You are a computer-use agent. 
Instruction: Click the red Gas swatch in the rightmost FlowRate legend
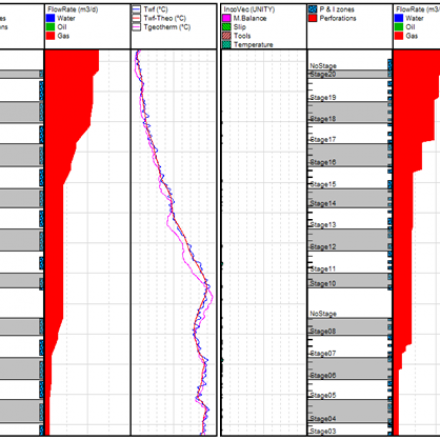pos(399,36)
